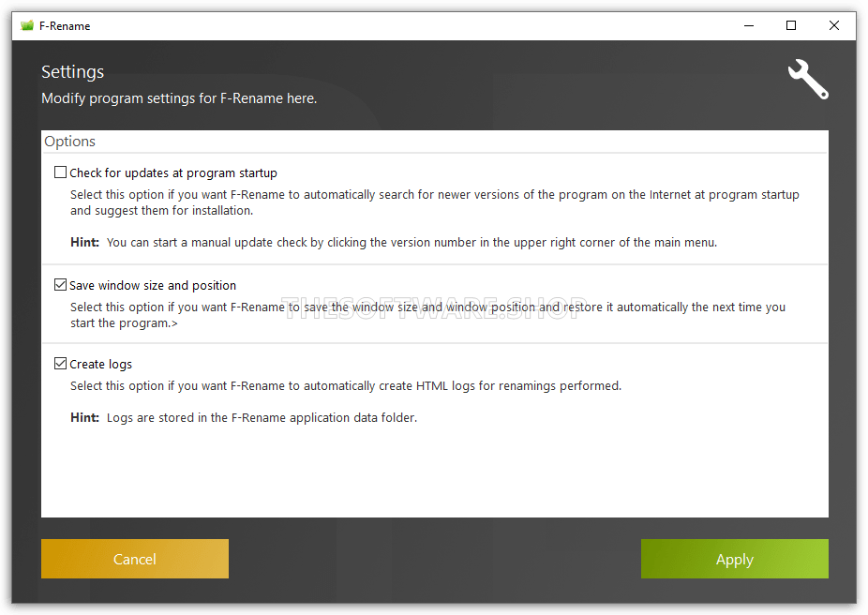Click the HTML logs description text
868x615 pixels.
[x=346, y=386]
